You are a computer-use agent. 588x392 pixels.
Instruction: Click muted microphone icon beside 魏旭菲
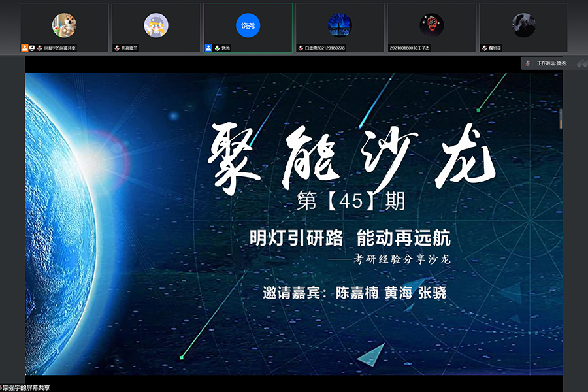click(484, 48)
